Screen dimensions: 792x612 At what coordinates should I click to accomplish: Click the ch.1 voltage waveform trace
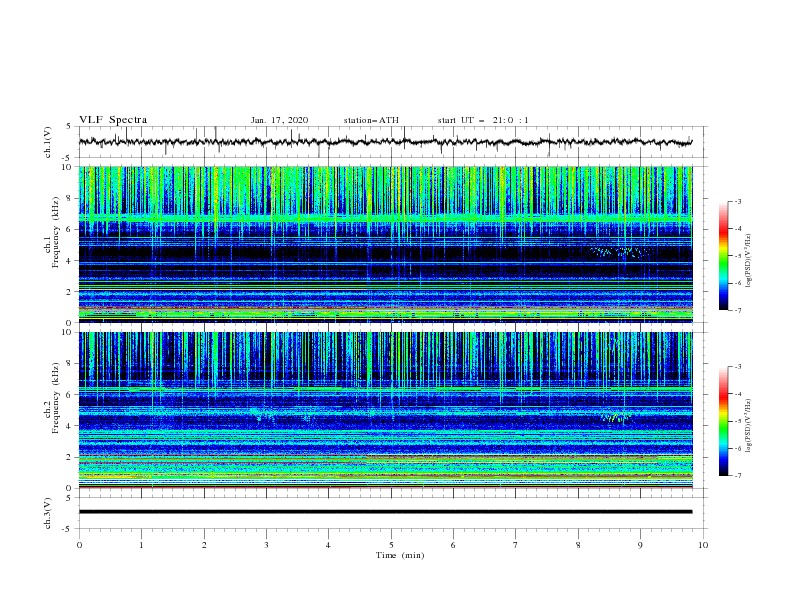coord(385,142)
